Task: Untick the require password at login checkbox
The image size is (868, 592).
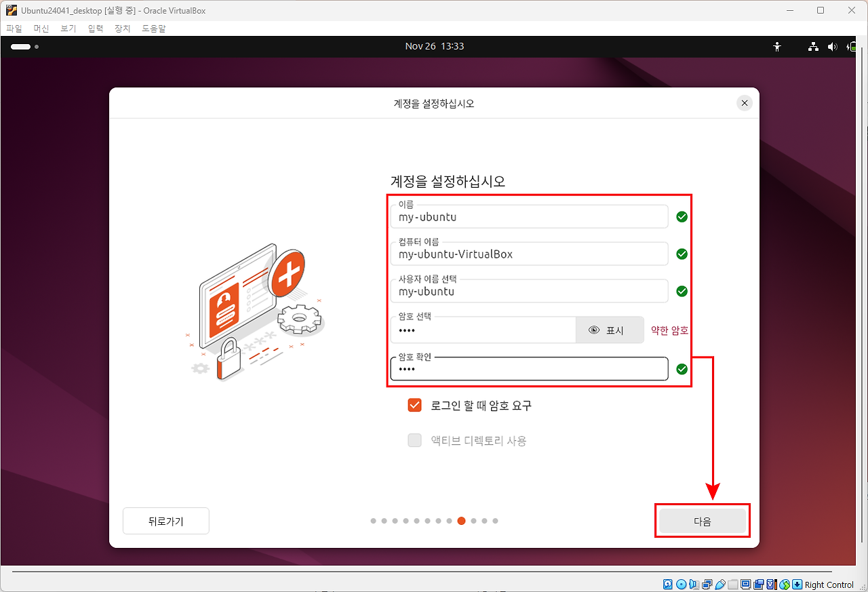Action: point(415,406)
